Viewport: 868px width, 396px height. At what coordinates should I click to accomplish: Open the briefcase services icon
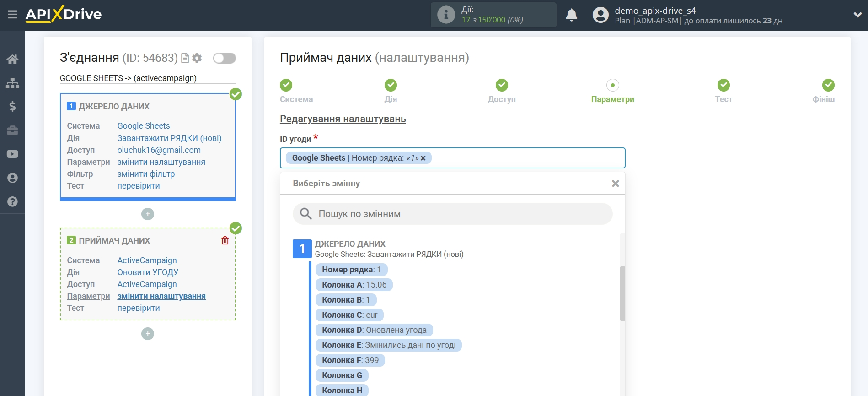(12, 130)
